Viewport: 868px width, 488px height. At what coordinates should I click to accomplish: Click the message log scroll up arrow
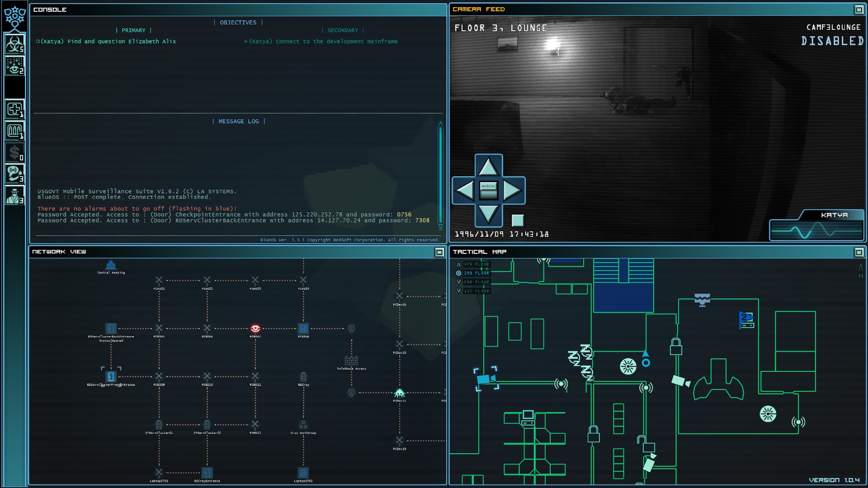coord(440,123)
